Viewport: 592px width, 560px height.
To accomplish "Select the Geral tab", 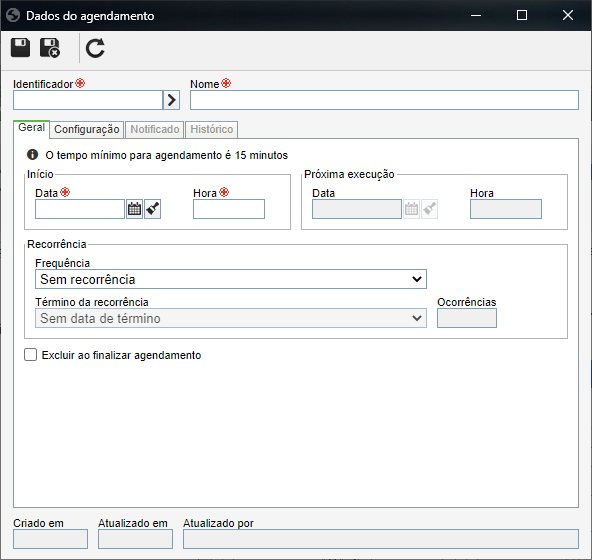I will [32, 128].
